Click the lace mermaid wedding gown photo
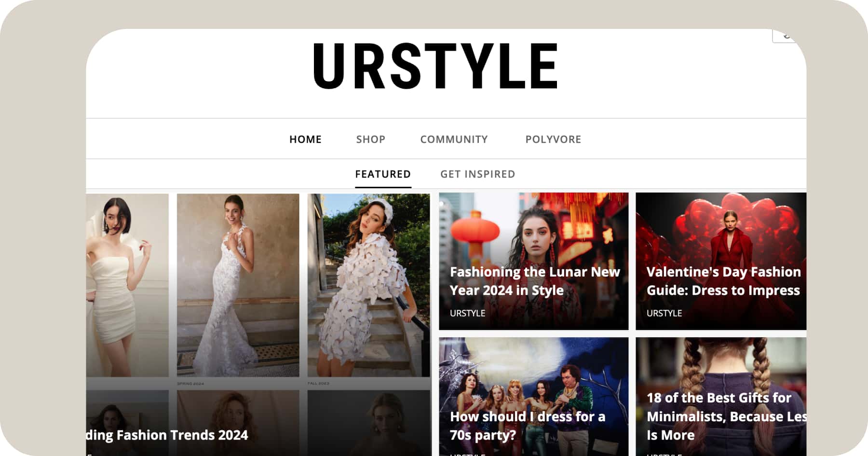Screen dimensions: 868x456 (238, 285)
